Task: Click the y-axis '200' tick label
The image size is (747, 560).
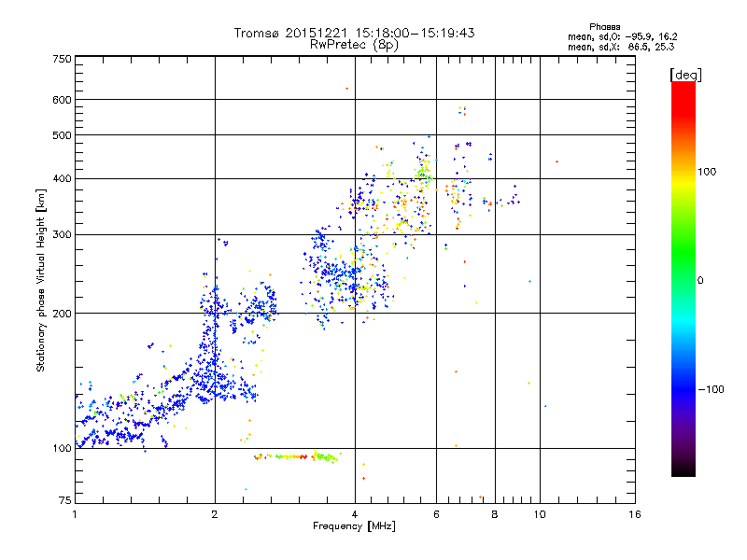Action: [x=62, y=314]
